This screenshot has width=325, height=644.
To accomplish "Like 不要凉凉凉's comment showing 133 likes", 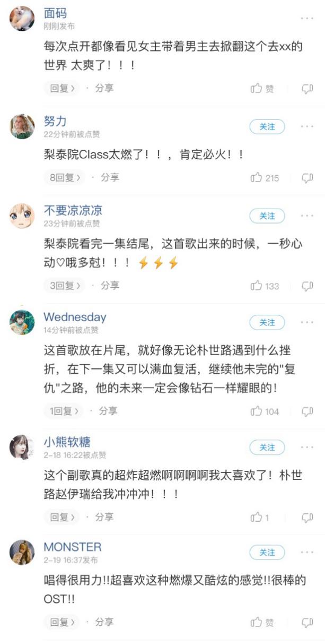I will click(x=265, y=286).
